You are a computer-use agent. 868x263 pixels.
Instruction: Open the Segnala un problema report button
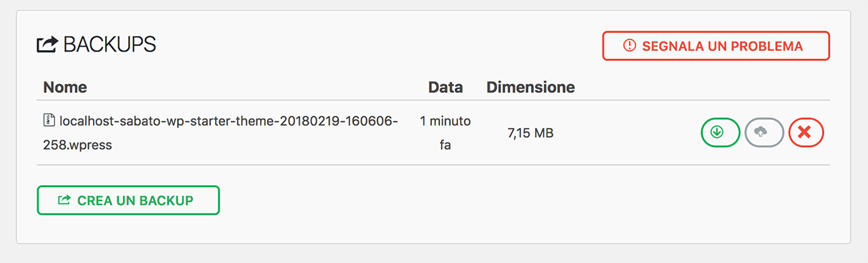pyautogui.click(x=716, y=46)
